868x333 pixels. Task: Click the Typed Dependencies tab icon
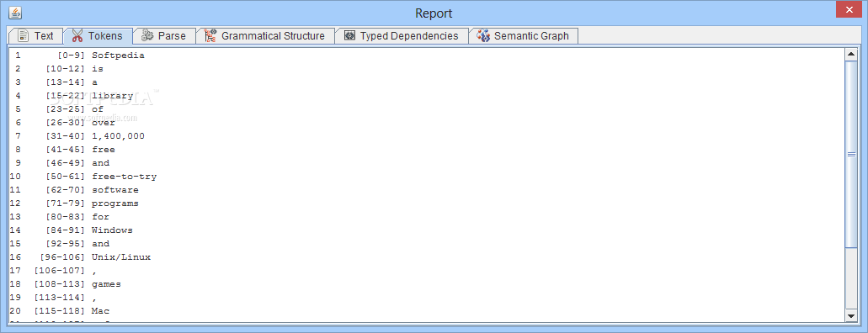pyautogui.click(x=349, y=36)
